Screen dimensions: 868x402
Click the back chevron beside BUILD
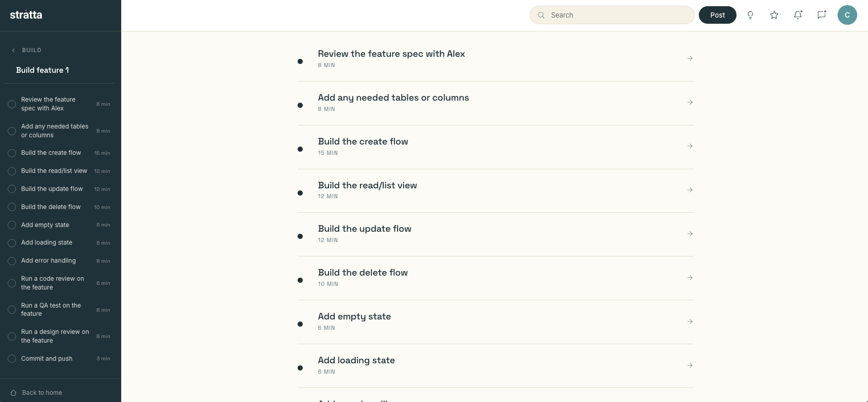pyautogui.click(x=13, y=50)
